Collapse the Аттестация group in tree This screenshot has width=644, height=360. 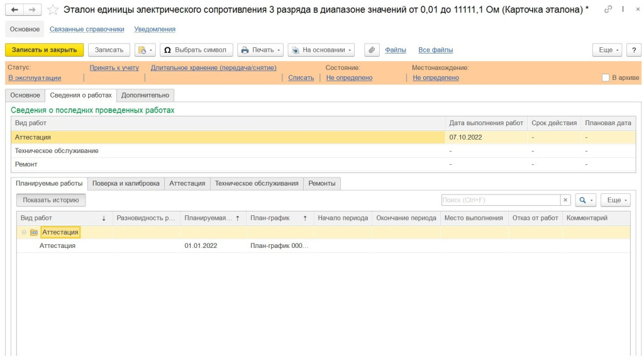click(x=24, y=232)
